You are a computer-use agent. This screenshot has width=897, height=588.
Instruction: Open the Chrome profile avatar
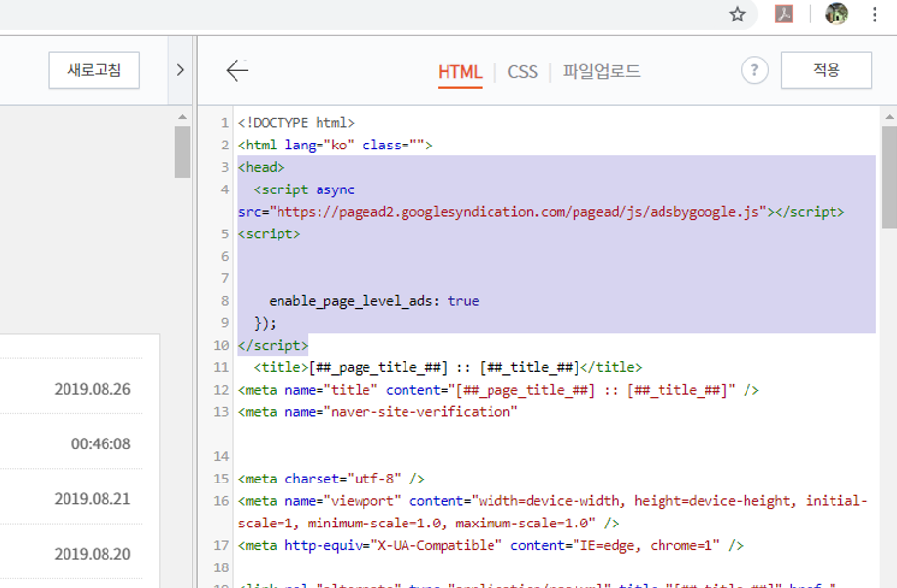point(835,14)
